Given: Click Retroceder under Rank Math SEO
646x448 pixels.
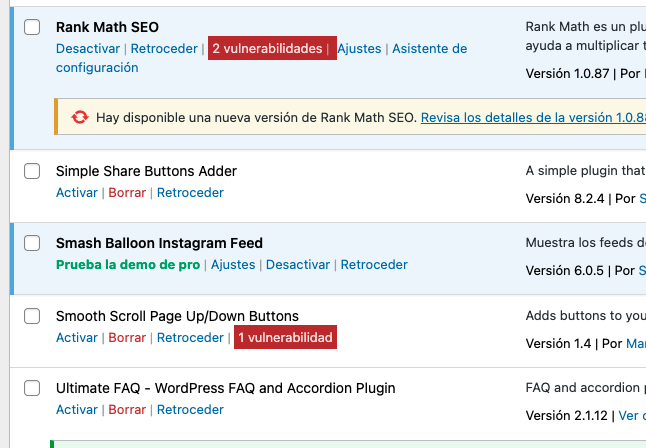Looking at the screenshot, I should coord(164,49).
